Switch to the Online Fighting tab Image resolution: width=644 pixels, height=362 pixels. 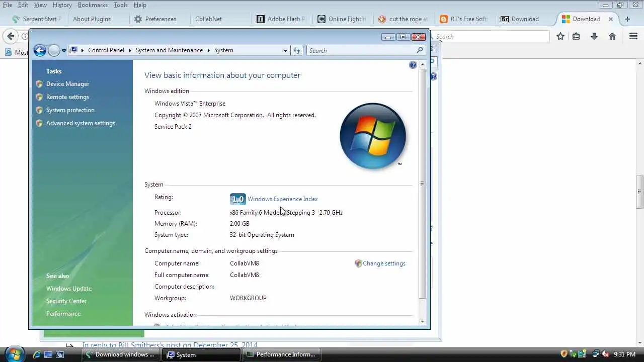(343, 19)
